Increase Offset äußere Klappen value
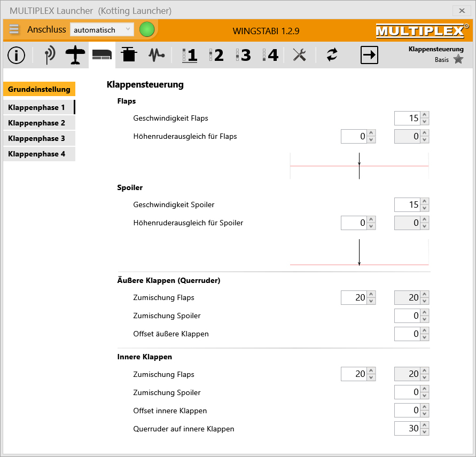Viewport: 476px width, 457px height. point(425,330)
